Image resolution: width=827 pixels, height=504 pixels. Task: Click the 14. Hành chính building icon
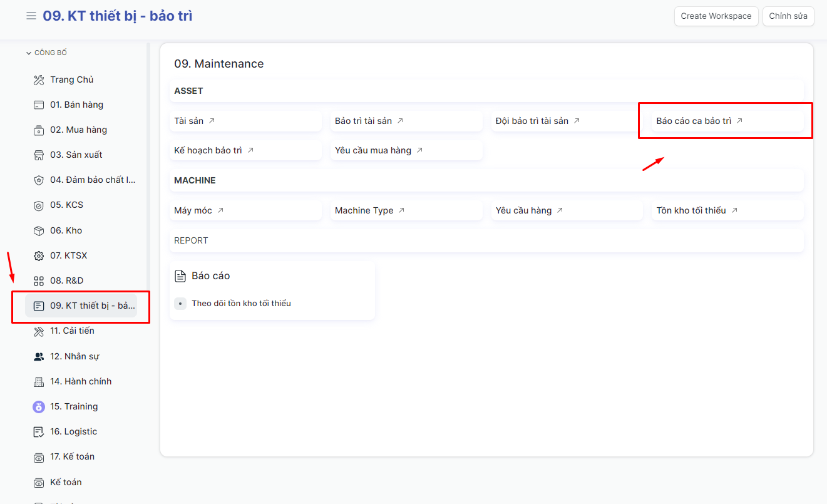39,382
